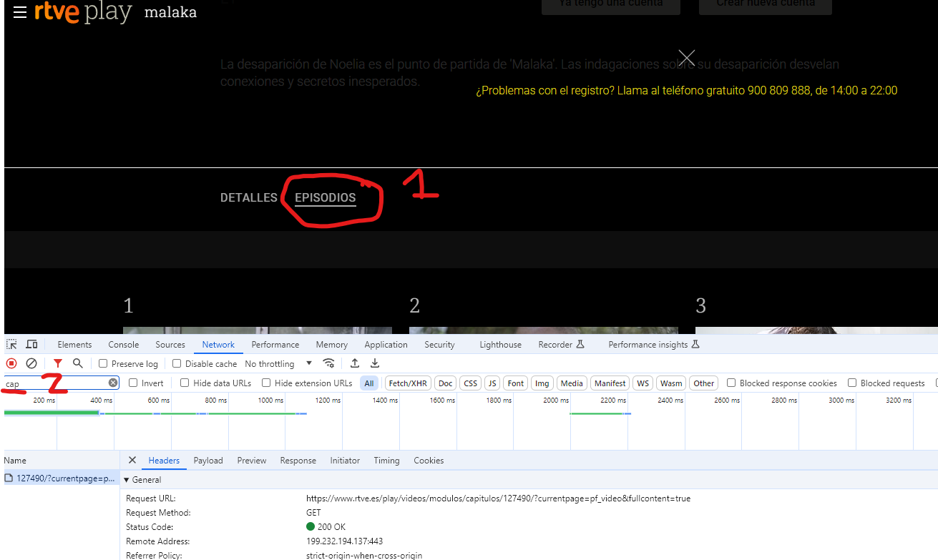Filter requests by Fetch/XHR
938x560 pixels.
[408, 383]
